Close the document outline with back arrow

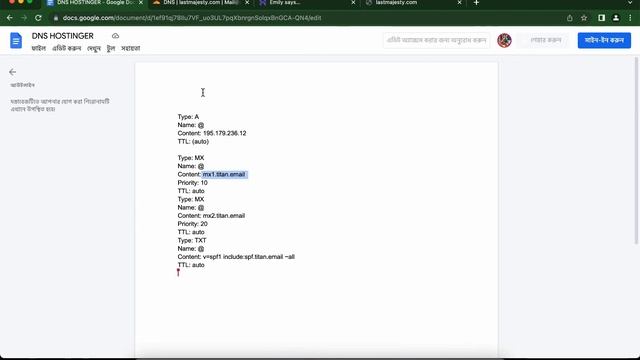pyautogui.click(x=13, y=72)
